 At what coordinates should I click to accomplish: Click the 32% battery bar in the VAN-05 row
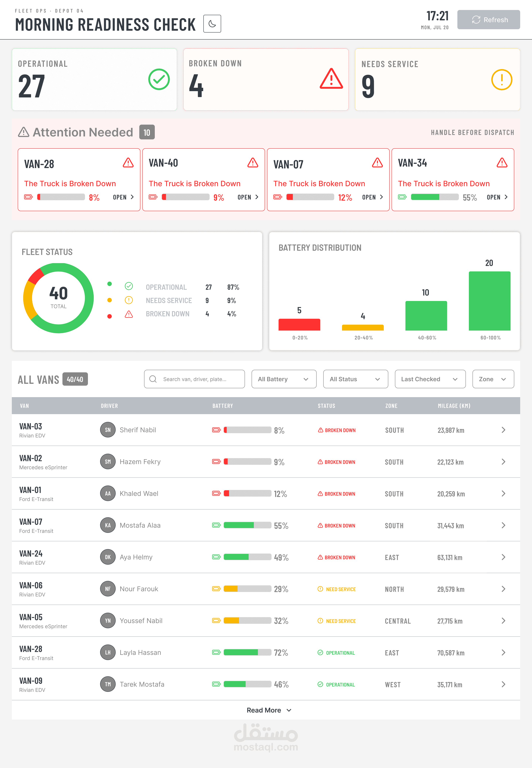247,620
